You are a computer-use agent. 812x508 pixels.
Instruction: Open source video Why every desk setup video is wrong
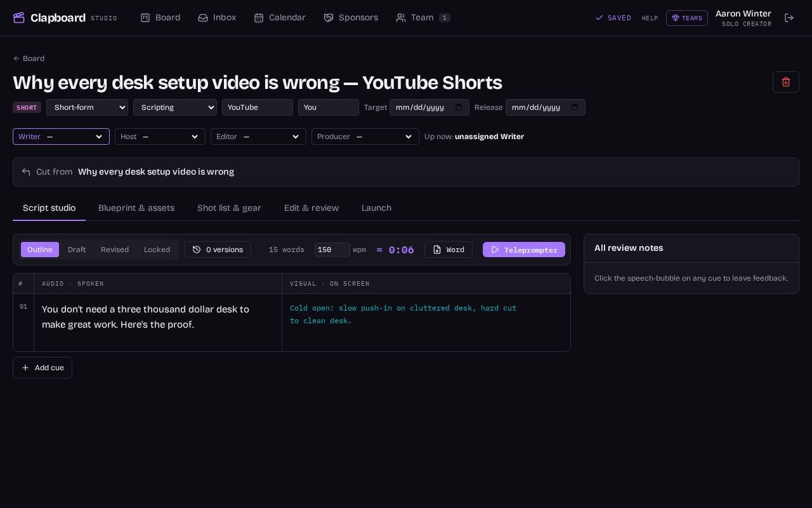tap(156, 172)
